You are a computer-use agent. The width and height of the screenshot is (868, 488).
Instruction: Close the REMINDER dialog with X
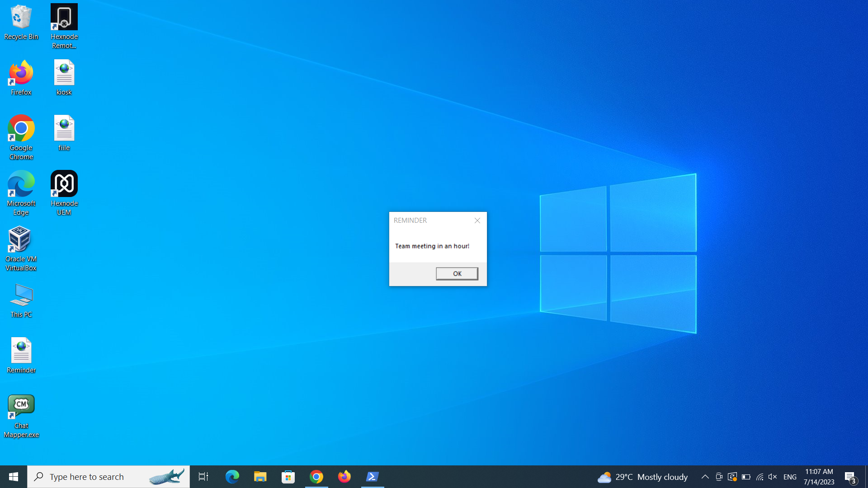click(477, 221)
